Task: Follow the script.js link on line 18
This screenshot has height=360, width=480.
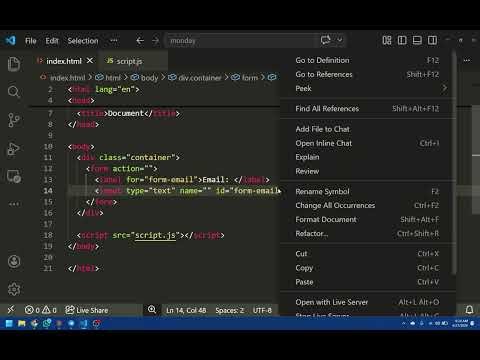Action: (x=155, y=235)
